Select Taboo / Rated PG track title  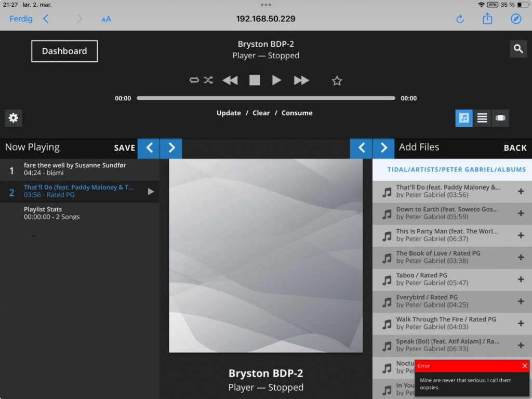tap(421, 275)
